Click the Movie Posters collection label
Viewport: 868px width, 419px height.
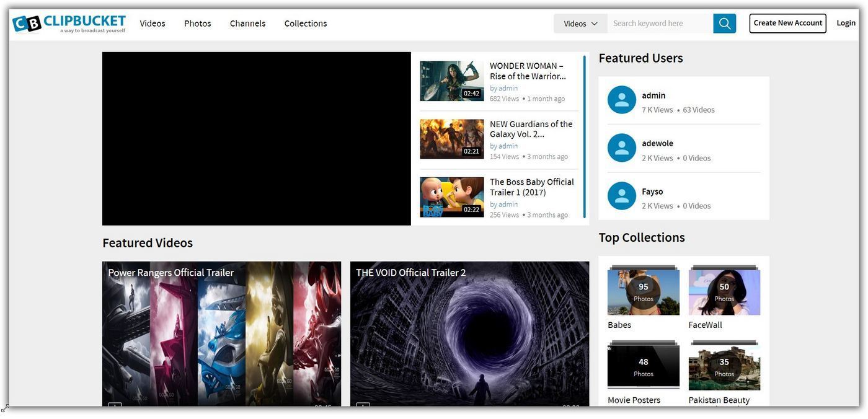[634, 400]
